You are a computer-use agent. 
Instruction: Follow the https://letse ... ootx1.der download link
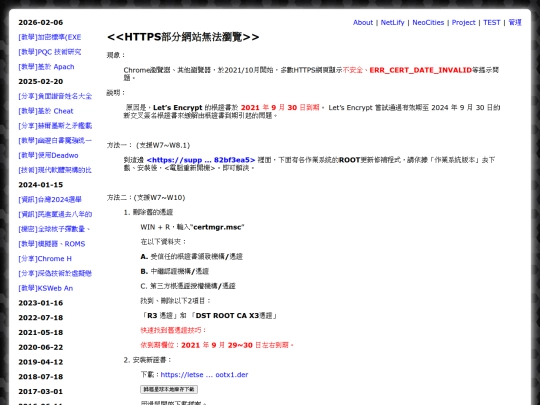point(204,375)
